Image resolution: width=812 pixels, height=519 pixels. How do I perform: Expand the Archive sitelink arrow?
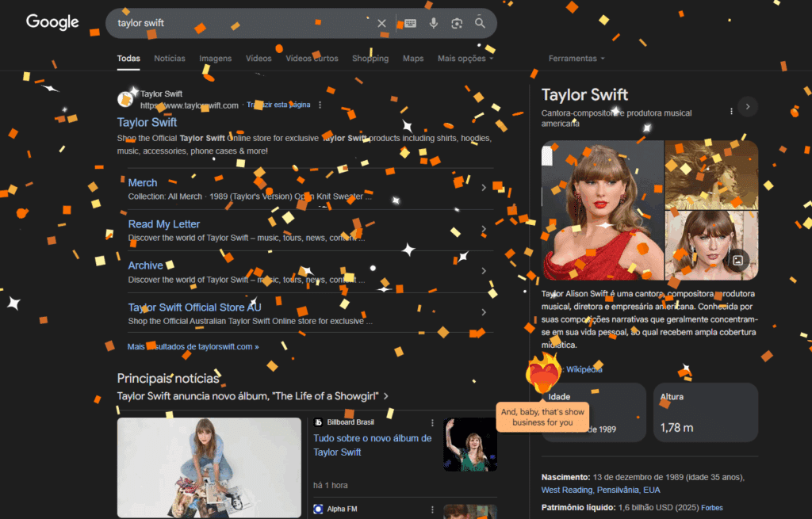pyautogui.click(x=484, y=271)
